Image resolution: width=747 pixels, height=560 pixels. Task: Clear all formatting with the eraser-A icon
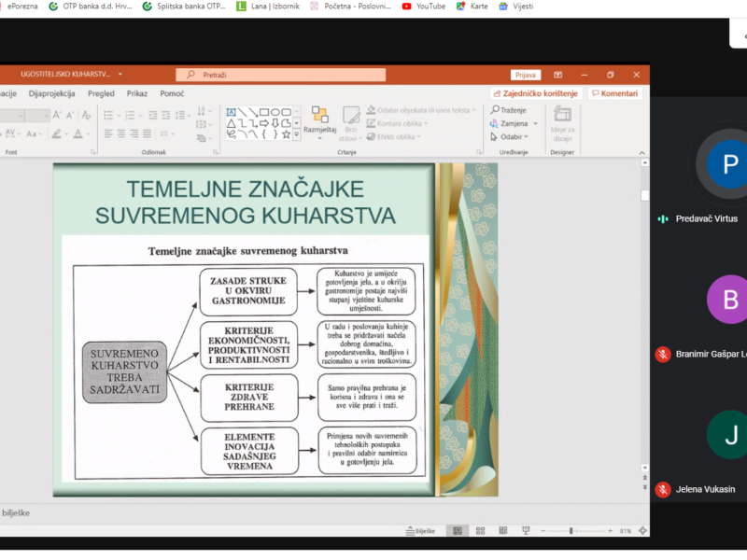[86, 115]
